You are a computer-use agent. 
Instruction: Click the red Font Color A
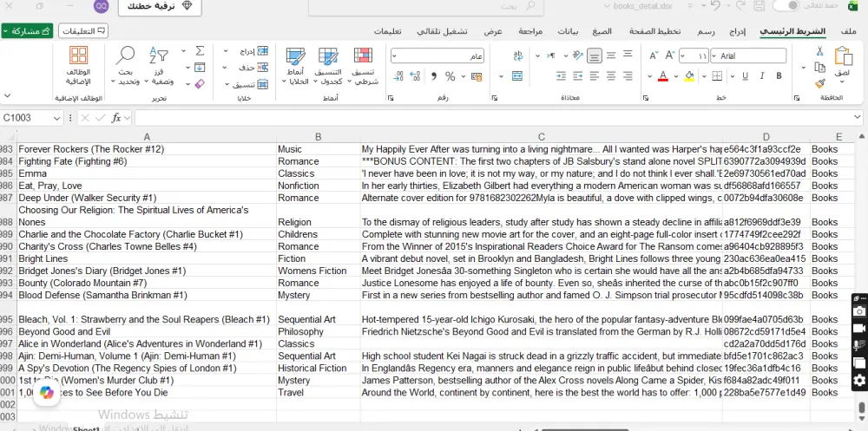coord(662,75)
